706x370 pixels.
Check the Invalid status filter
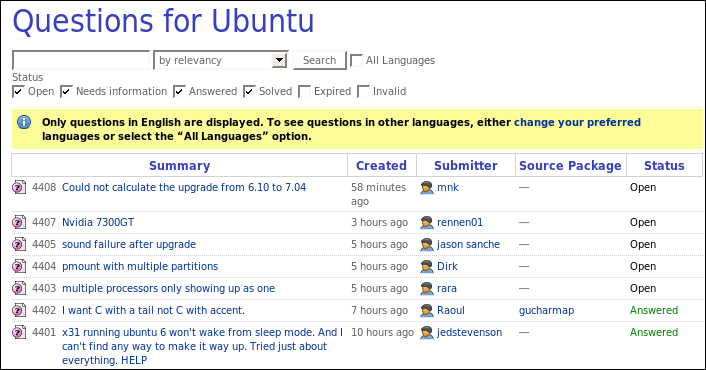(x=363, y=91)
